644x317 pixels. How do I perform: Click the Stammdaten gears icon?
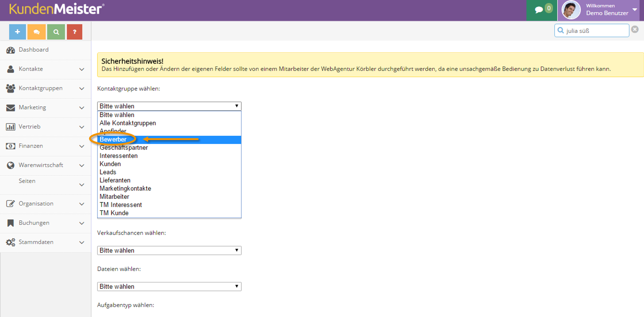click(10, 242)
